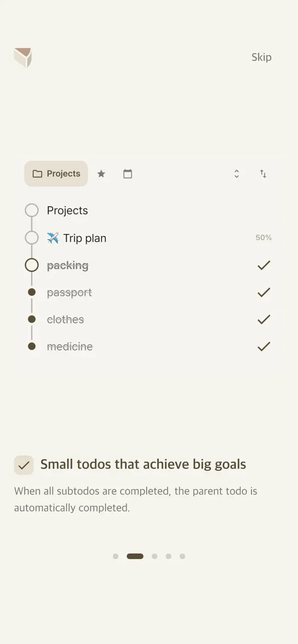Toggle the completion circle for Projects
Image resolution: width=298 pixels, height=644 pixels.
(x=31, y=210)
